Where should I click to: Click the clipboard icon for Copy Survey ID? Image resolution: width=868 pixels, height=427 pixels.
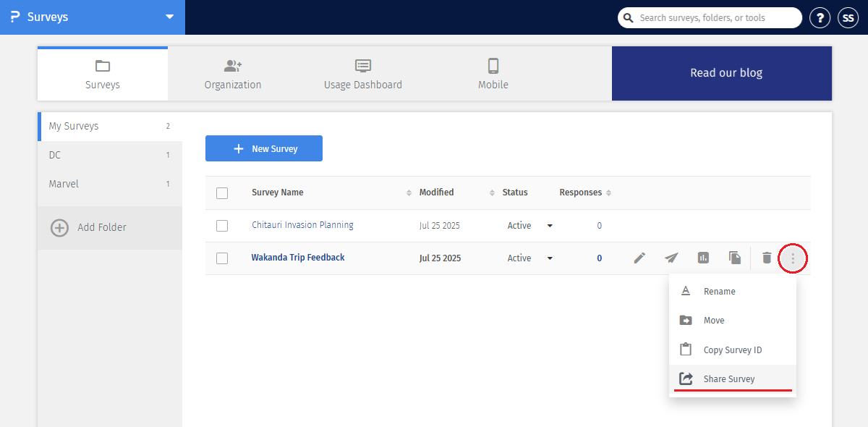click(x=686, y=350)
